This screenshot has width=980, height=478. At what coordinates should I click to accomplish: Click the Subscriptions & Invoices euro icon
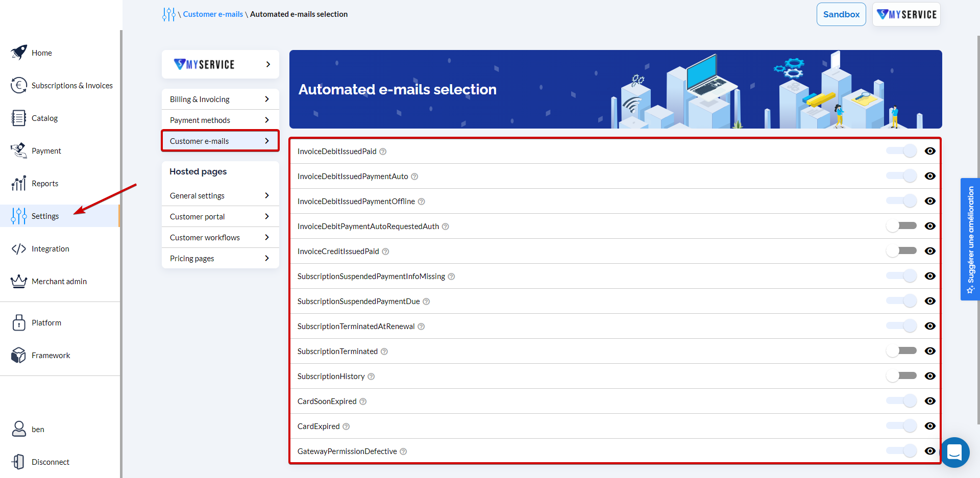coord(19,85)
